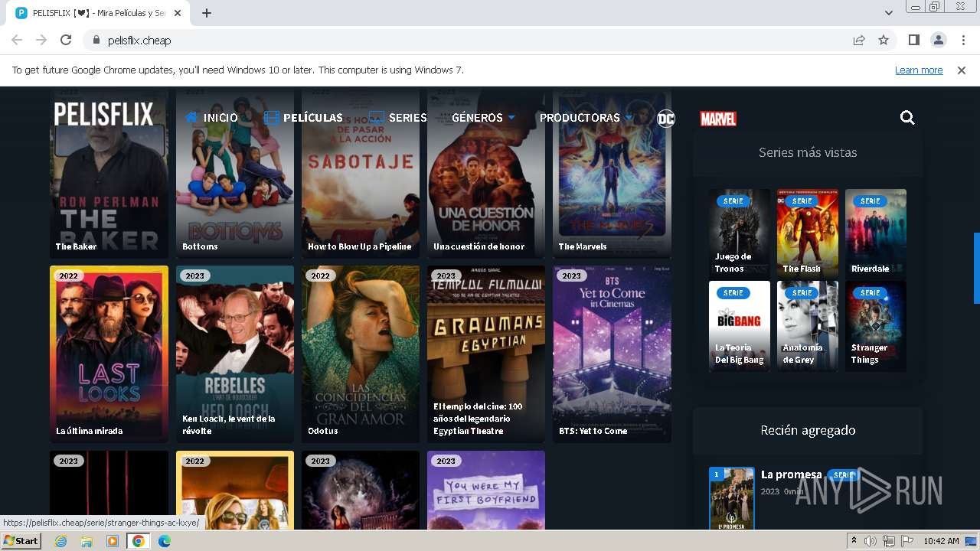The width and height of the screenshot is (980, 551).
Task: Expand the GÉNEROS dropdown
Action: point(483,118)
